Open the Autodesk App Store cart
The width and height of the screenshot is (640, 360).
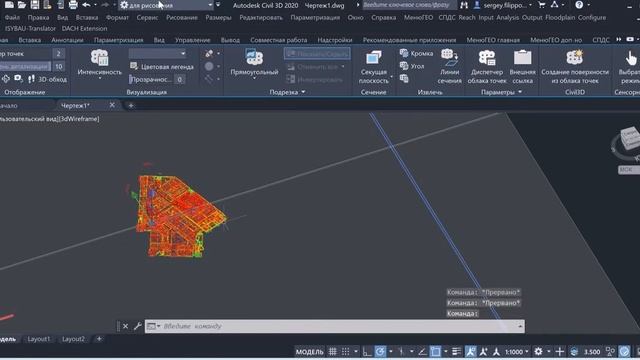(x=542, y=5)
